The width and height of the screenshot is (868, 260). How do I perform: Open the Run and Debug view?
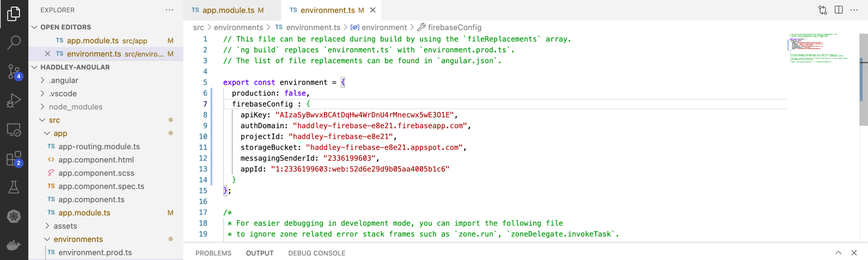pyautogui.click(x=14, y=101)
